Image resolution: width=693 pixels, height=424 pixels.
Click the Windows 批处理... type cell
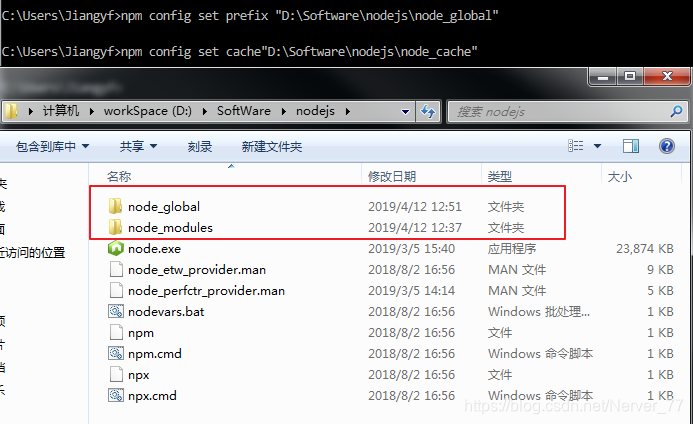click(x=539, y=312)
